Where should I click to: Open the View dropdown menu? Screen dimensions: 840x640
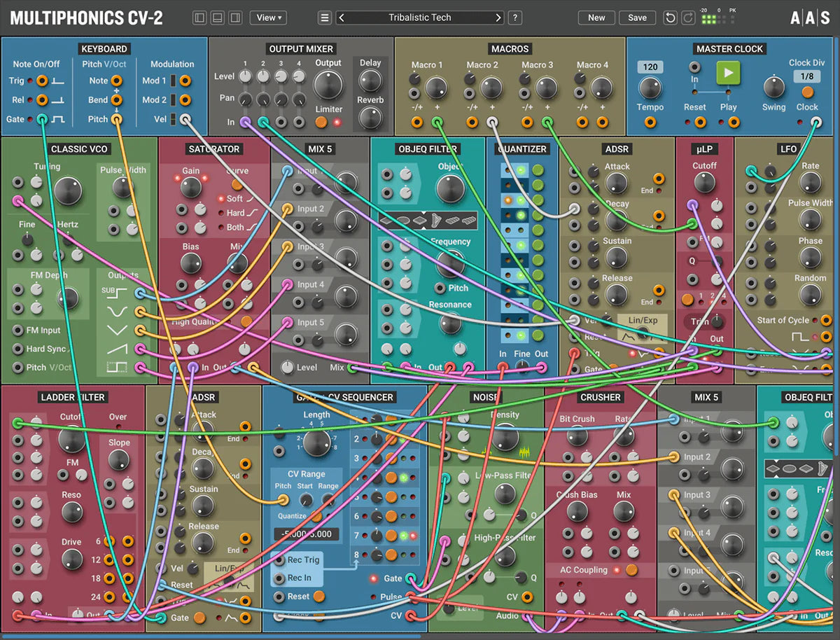[x=267, y=18]
